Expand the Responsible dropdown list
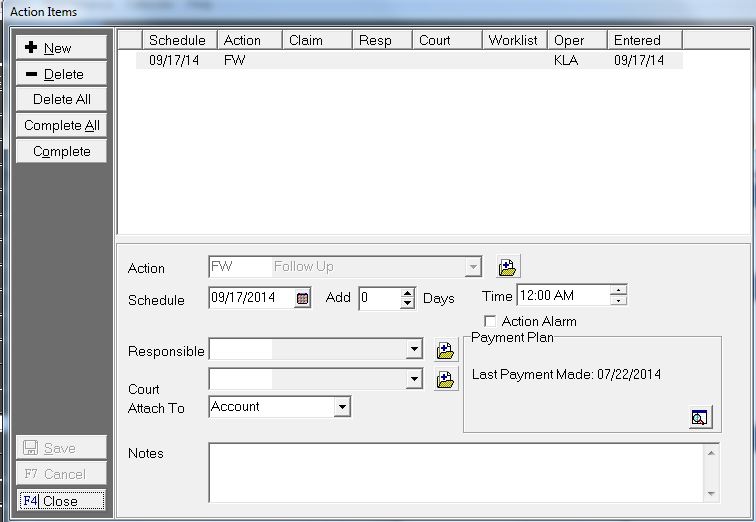756x522 pixels. 415,350
